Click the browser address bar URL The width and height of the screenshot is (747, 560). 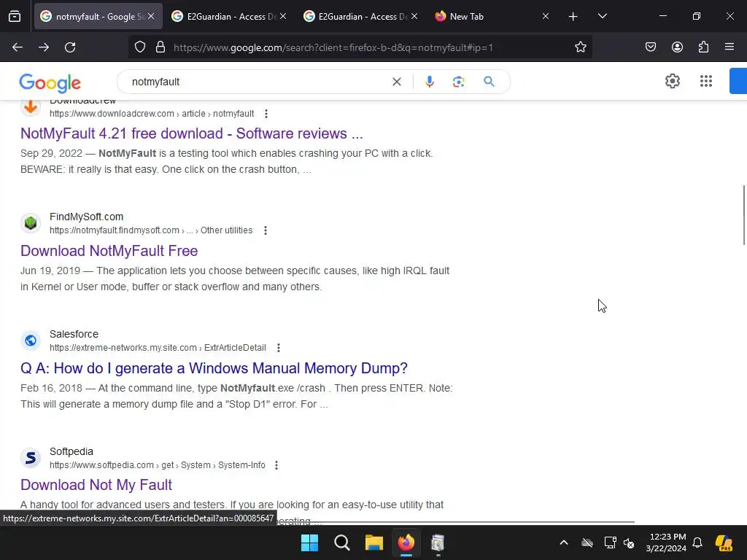pos(333,47)
